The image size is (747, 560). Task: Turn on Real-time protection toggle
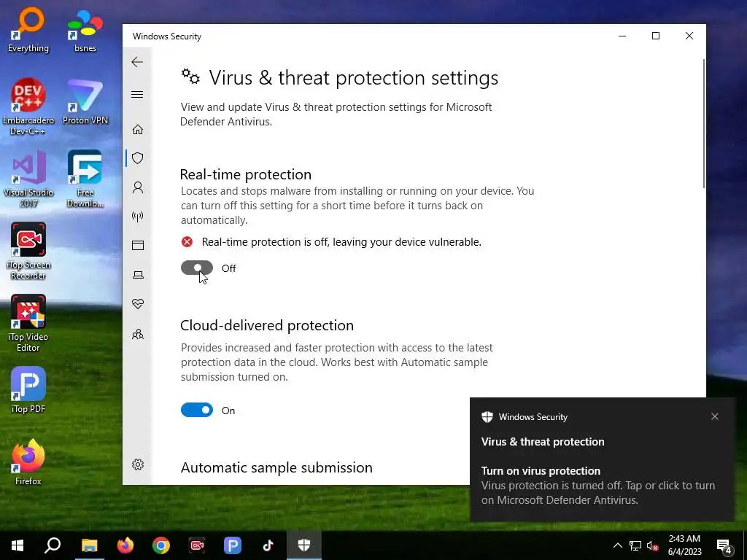(x=197, y=268)
